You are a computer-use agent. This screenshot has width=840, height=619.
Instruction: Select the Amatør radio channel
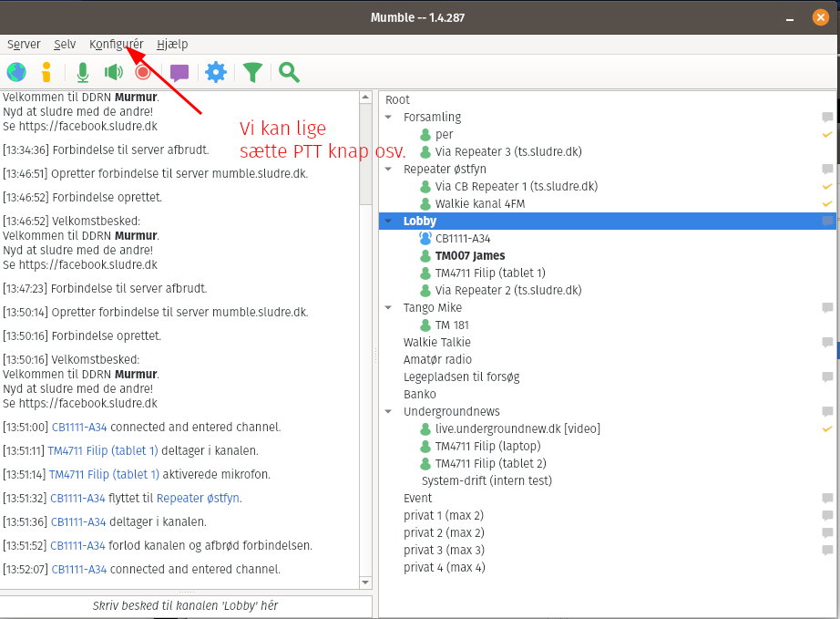click(x=437, y=359)
